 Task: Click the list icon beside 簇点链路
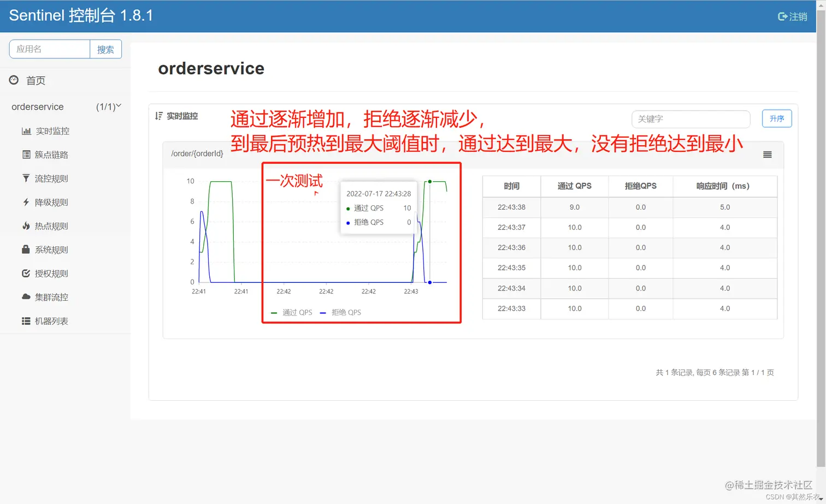pyautogui.click(x=26, y=155)
